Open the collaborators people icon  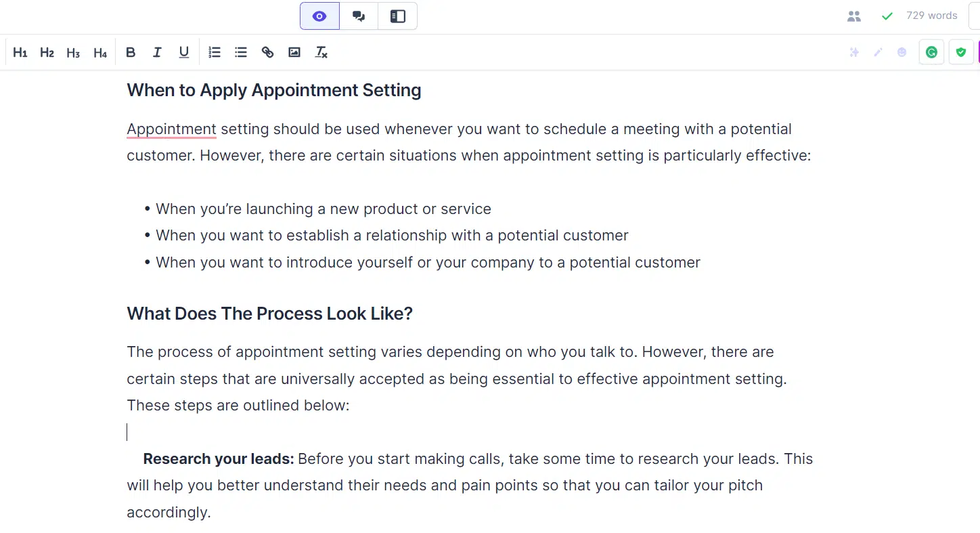click(854, 16)
